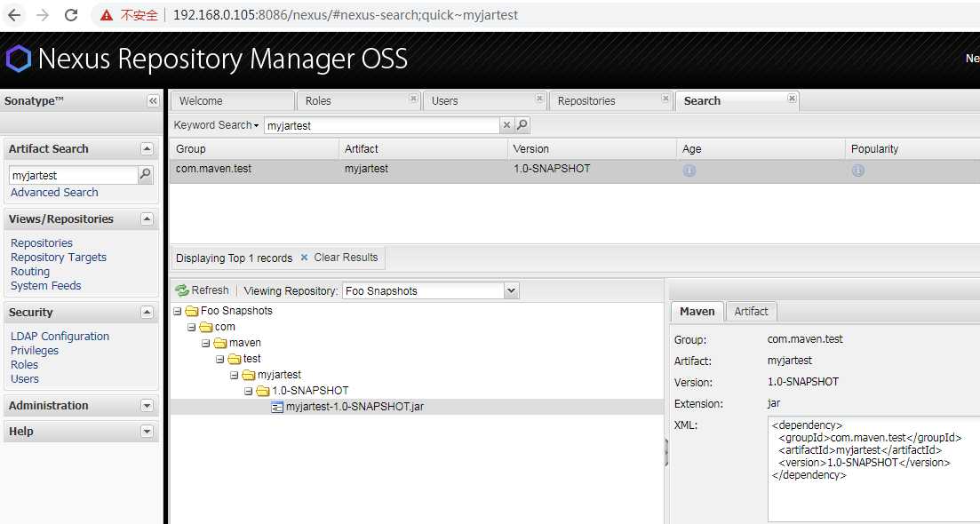
Task: Sort results by the Version column header
Action: coord(591,148)
